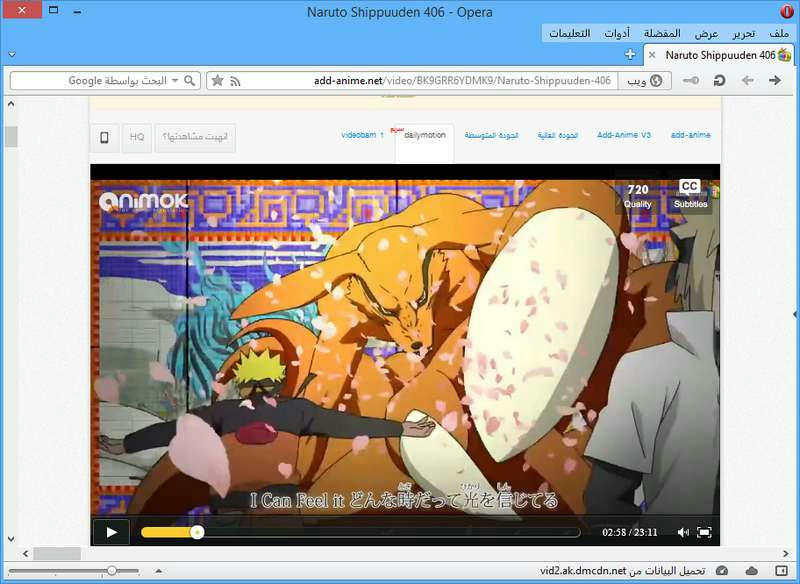Click the search magnifier icon
Viewport: 800px width, 584px height.
coord(190,81)
